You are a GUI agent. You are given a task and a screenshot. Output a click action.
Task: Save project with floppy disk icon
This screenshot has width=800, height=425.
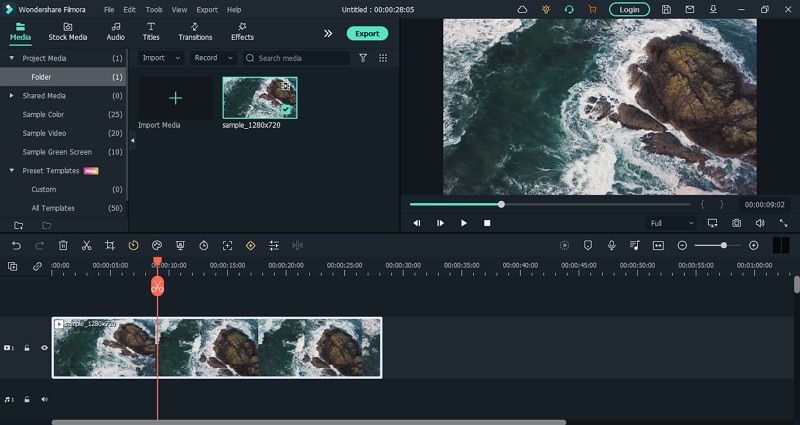666,9
